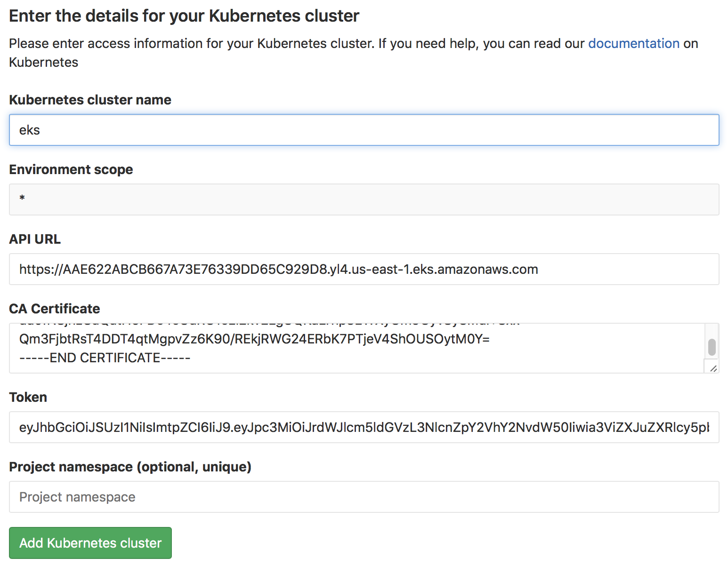Click the Kubernetes cluster name label
The width and height of the screenshot is (728, 574).
(x=90, y=100)
